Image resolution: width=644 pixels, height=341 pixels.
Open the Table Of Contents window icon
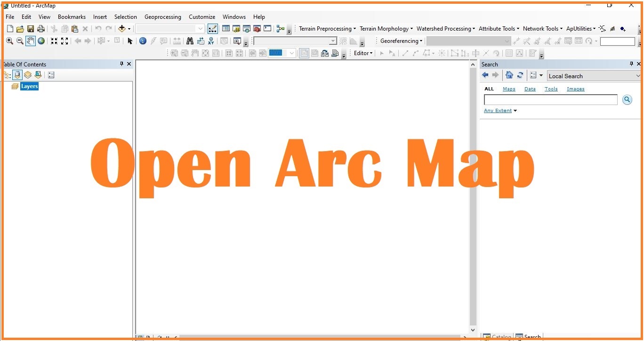tap(225, 29)
